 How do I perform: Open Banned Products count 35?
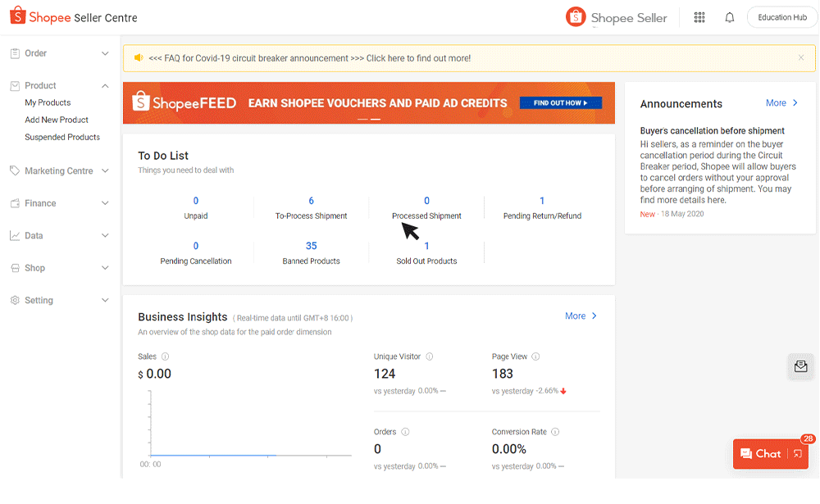[311, 246]
